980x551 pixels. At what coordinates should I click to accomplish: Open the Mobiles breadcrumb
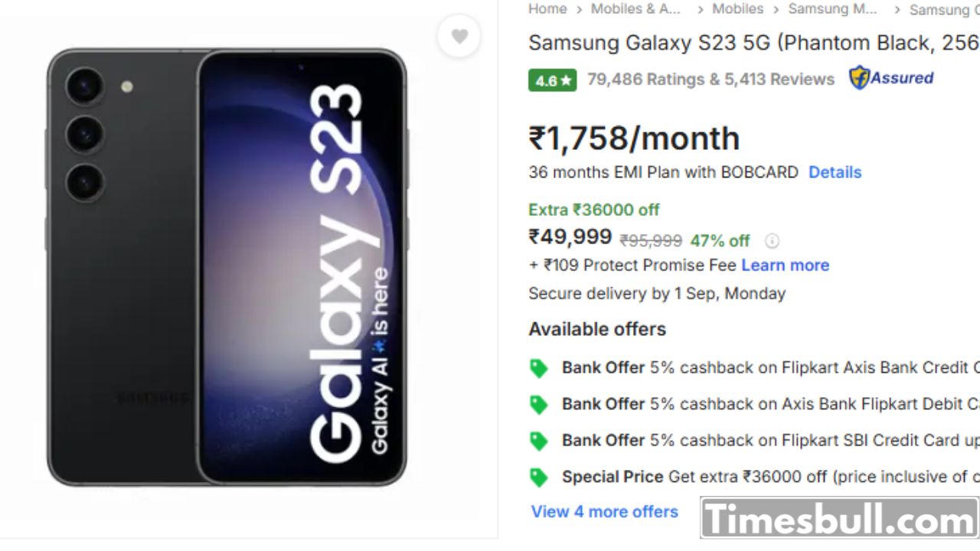(x=737, y=9)
